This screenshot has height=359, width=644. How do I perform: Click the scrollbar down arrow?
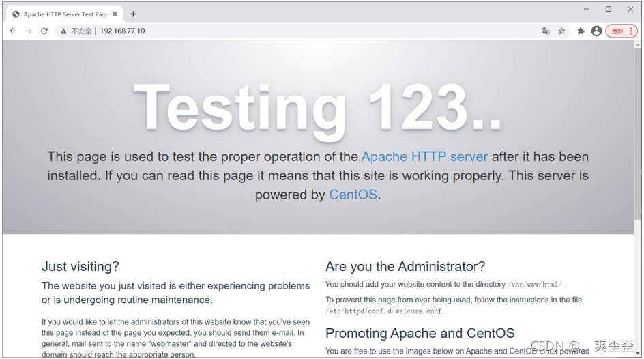point(637,353)
